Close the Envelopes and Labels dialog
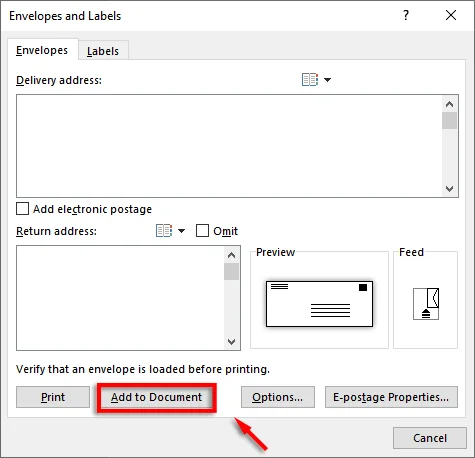 [x=451, y=15]
